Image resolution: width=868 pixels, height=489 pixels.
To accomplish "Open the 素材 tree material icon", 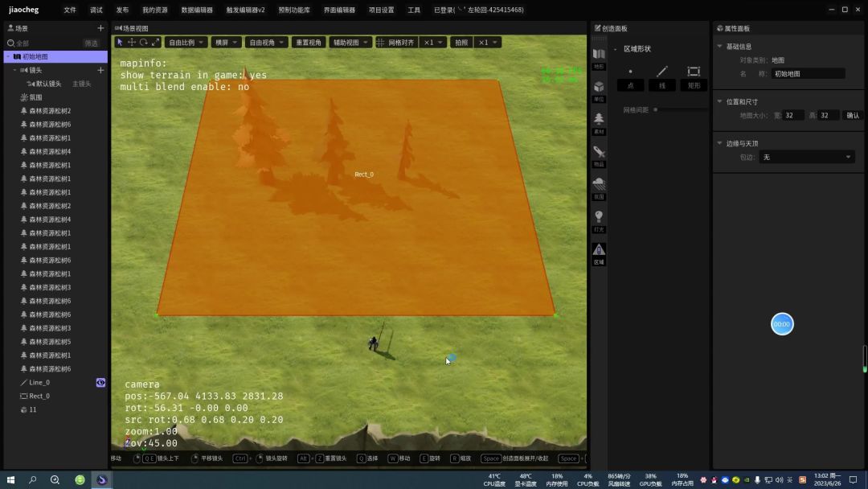I will tap(599, 123).
